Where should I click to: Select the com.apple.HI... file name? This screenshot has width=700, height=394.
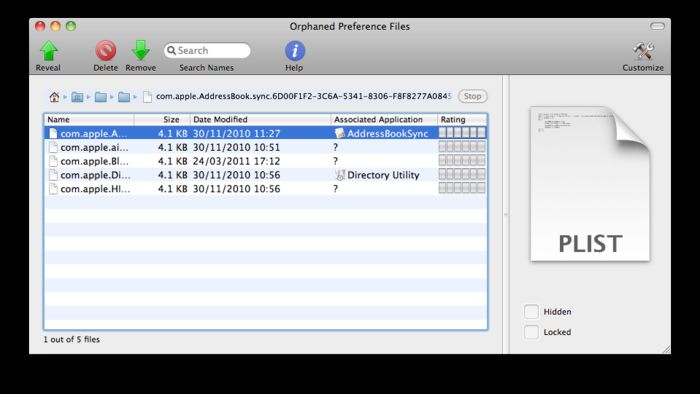96,189
